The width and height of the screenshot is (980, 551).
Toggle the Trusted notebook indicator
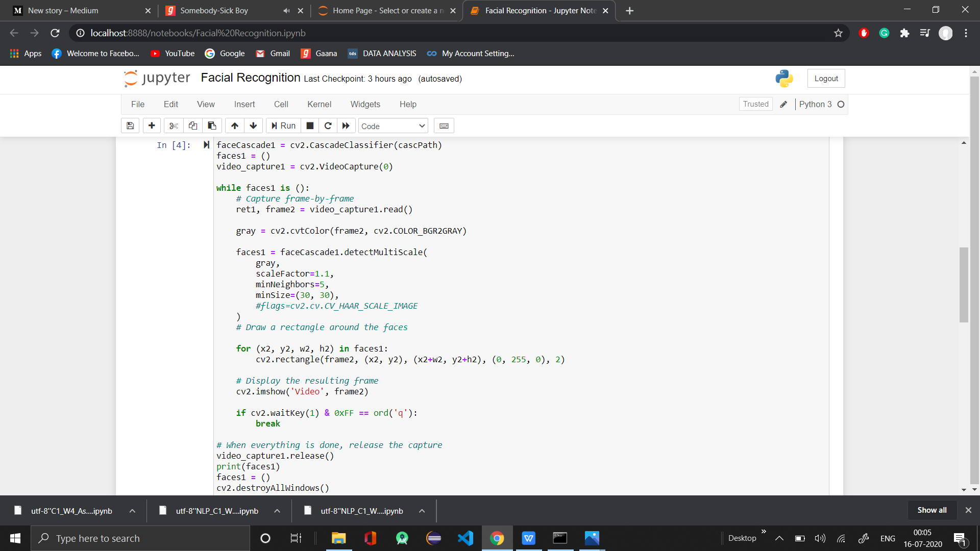(755, 104)
